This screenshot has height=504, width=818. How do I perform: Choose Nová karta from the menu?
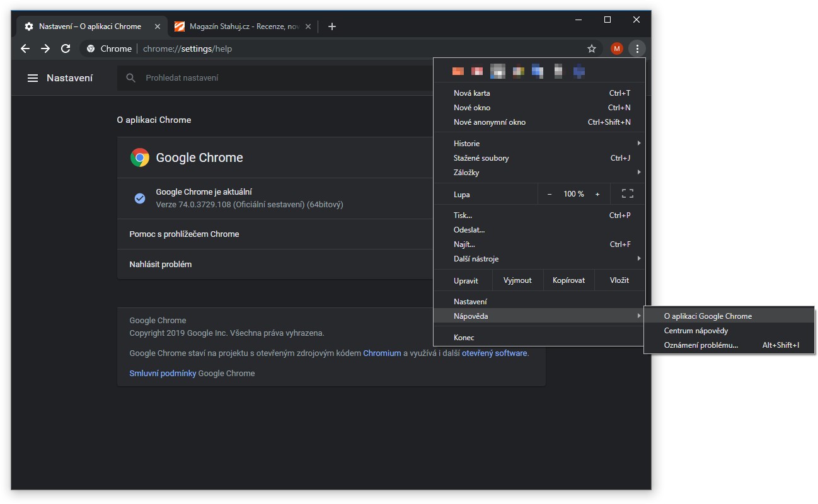pyautogui.click(x=539, y=93)
